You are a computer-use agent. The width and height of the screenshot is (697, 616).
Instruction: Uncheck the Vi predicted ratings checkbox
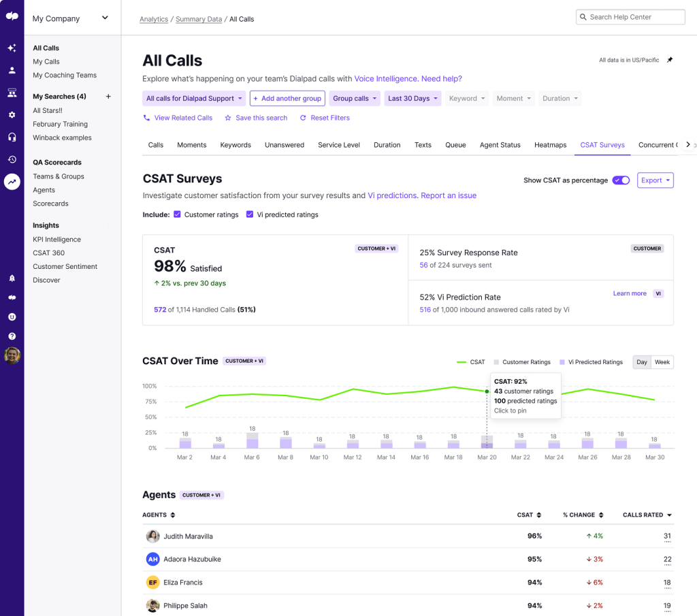coord(250,214)
